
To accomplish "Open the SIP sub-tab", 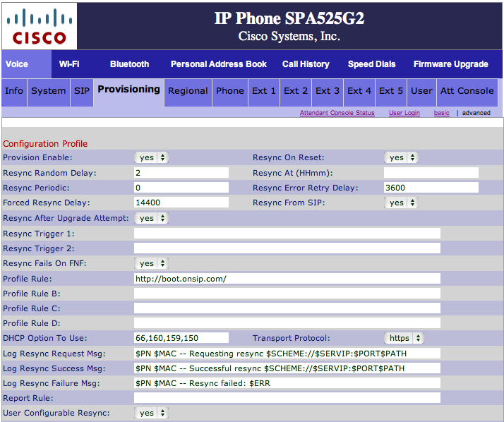I will click(x=82, y=92).
